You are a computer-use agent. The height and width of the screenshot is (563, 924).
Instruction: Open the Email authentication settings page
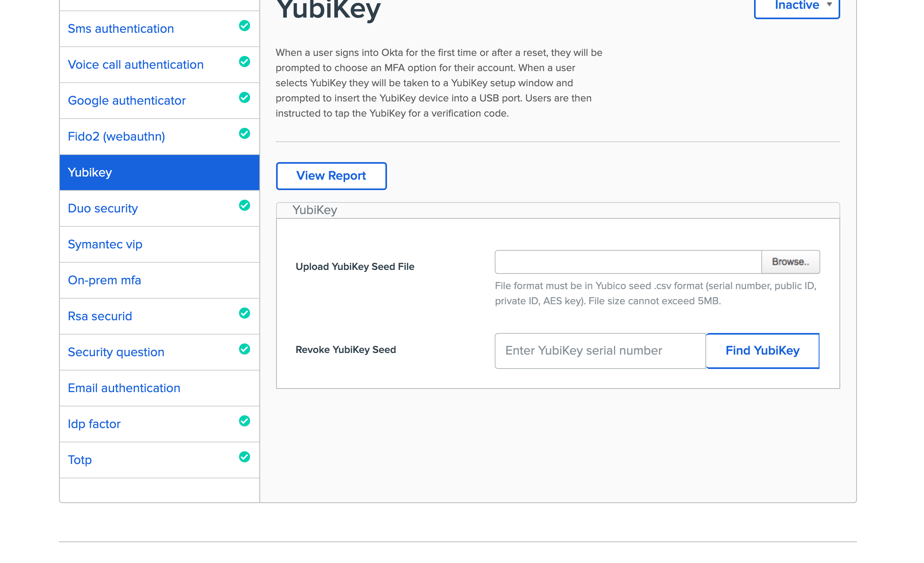click(124, 388)
